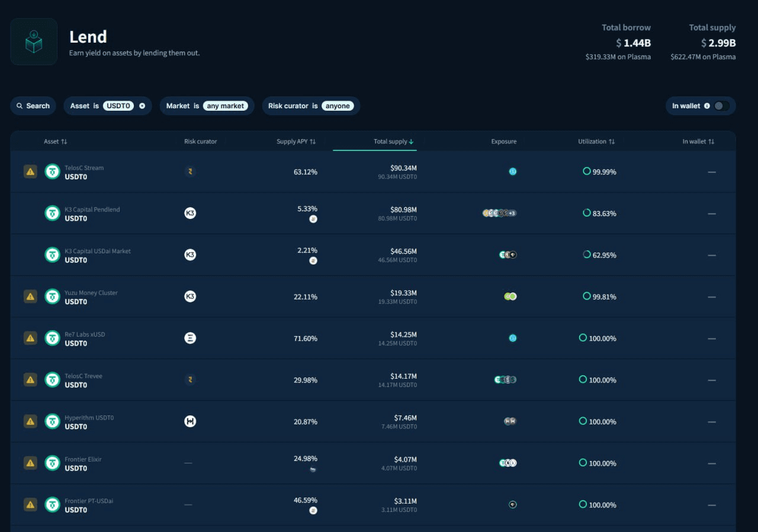
Task: Click the Search button
Action: tap(33, 106)
